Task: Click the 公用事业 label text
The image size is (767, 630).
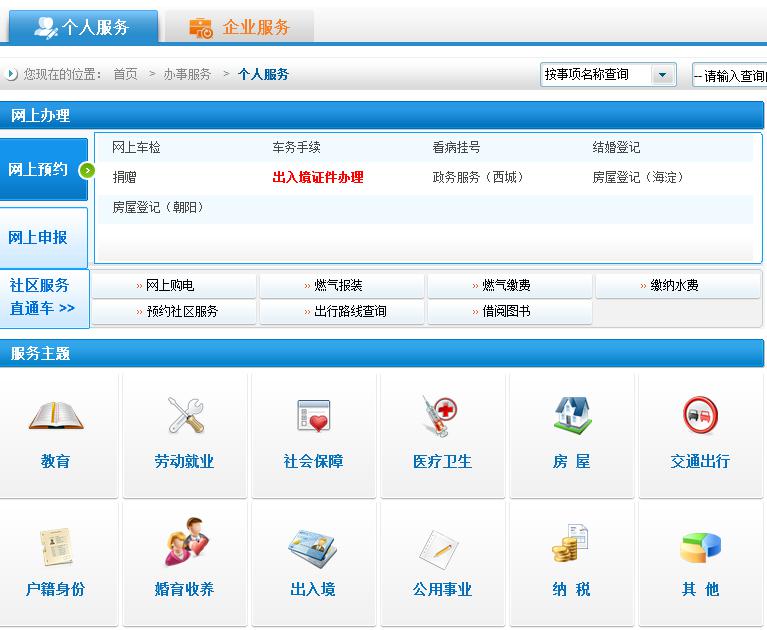Action: tap(443, 589)
